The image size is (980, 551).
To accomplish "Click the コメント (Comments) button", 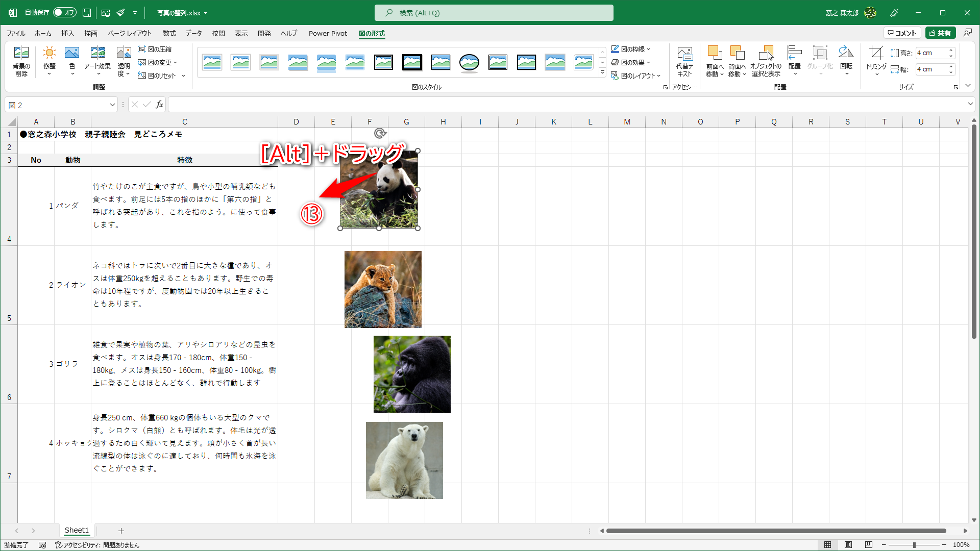I will click(x=902, y=32).
